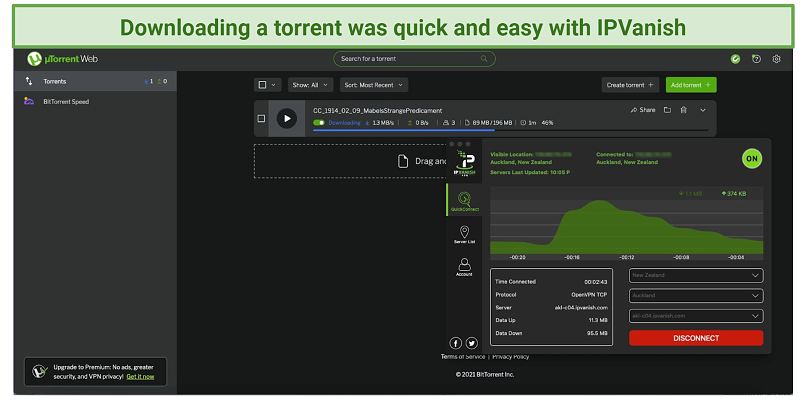Image resolution: width=806 pixels, height=400 pixels.
Task: Click the IPVanish bandwidth traffic graph
Action: [627, 224]
